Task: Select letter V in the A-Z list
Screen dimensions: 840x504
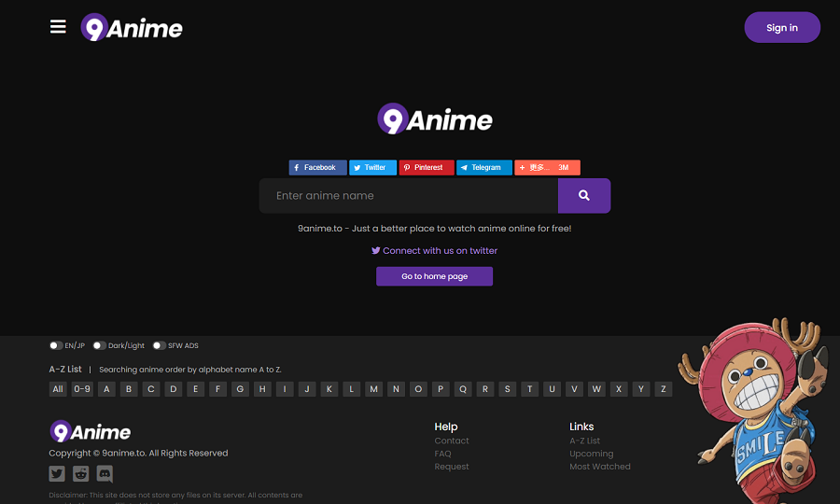Action: click(574, 389)
